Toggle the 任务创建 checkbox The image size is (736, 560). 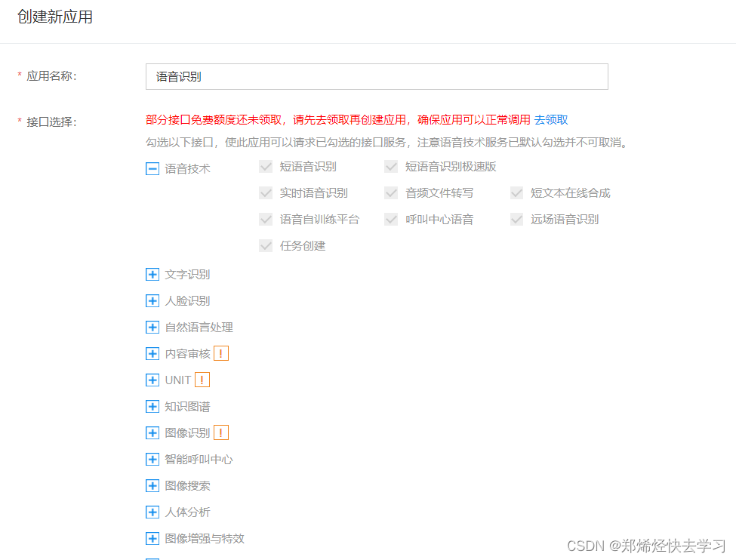click(x=266, y=246)
